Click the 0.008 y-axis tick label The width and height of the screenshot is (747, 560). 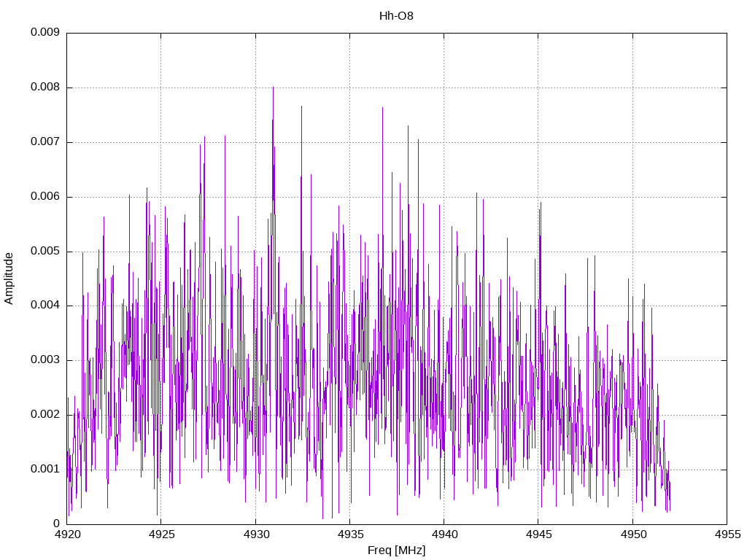click(x=45, y=87)
